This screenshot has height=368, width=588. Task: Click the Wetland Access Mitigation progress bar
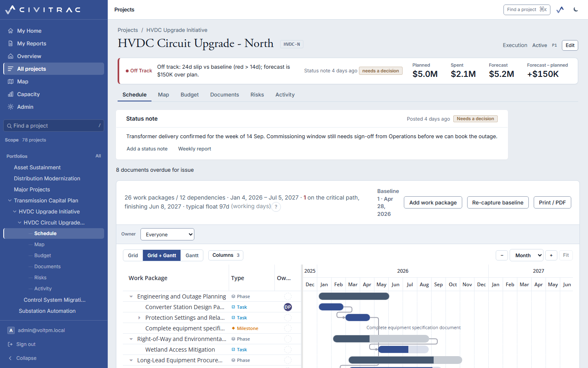tap(403, 350)
